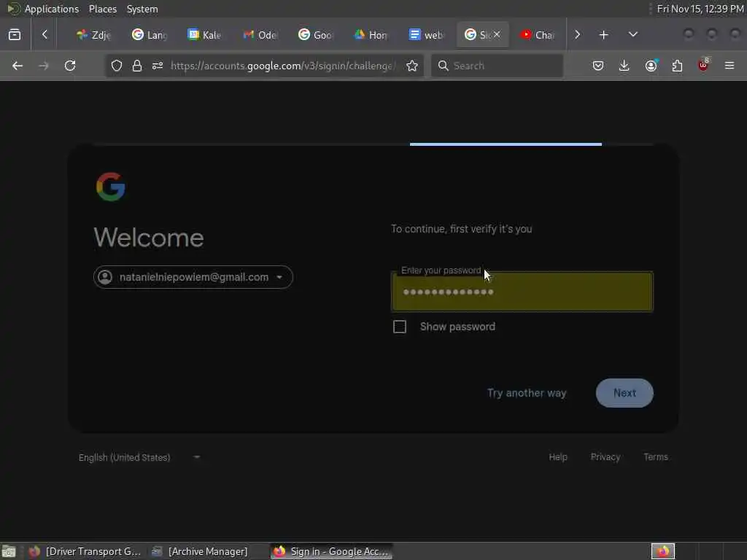
Task: Click the browser Search box
Action: tap(498, 66)
